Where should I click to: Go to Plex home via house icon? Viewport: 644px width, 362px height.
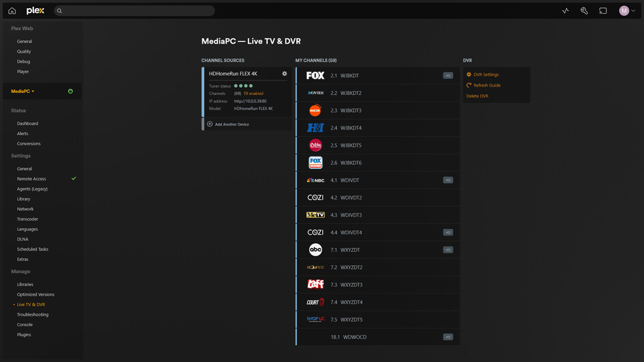pos(12,11)
